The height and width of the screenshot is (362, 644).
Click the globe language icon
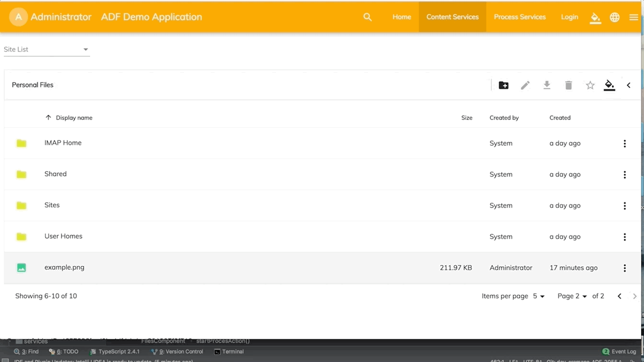[615, 17]
